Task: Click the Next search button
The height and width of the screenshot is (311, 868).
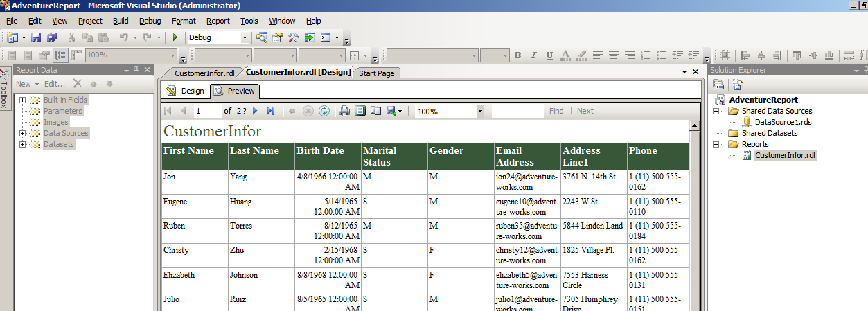Action: pos(585,111)
